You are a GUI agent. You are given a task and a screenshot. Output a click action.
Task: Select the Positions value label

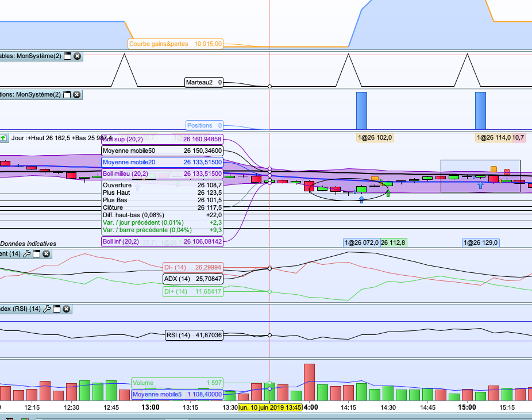pos(205,125)
